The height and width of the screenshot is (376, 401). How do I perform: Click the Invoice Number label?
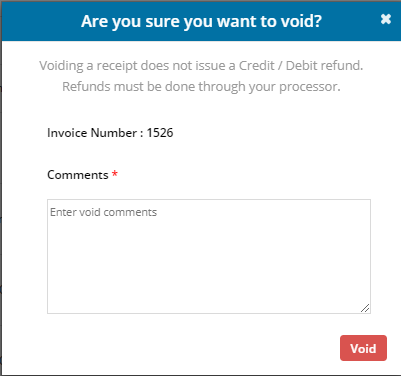(92, 133)
